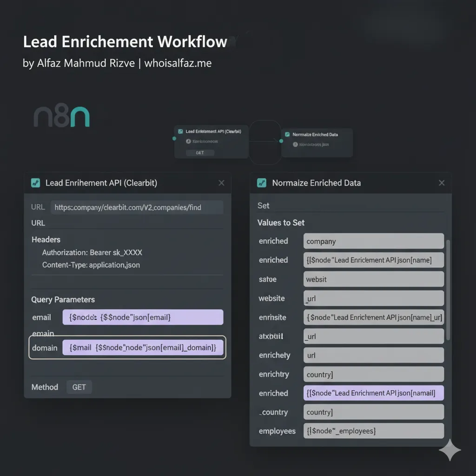Select the Lead Enrichment API node icon on canvas
Image resolution: width=476 pixels, height=476 pixels.
click(x=181, y=131)
